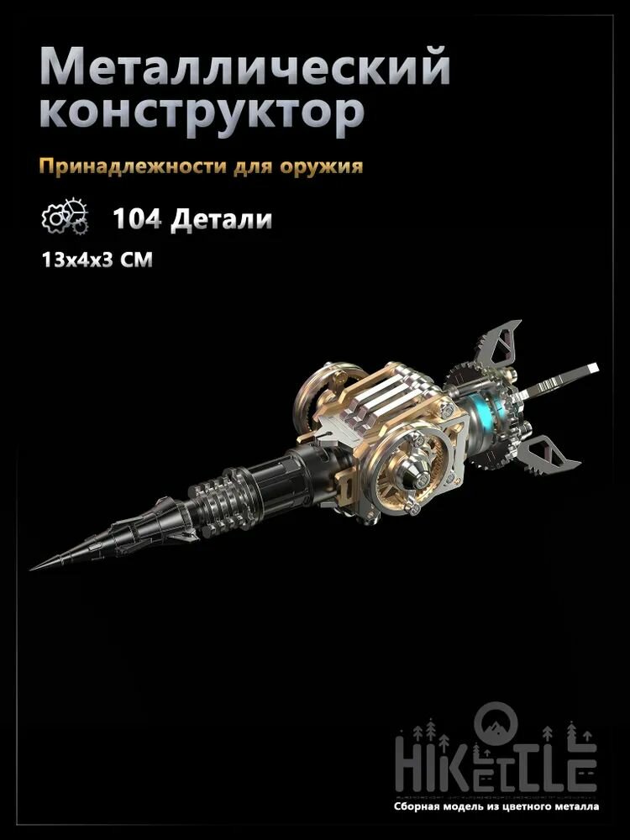Click the round golden gear housing
630x840 pixels.
click(410, 472)
